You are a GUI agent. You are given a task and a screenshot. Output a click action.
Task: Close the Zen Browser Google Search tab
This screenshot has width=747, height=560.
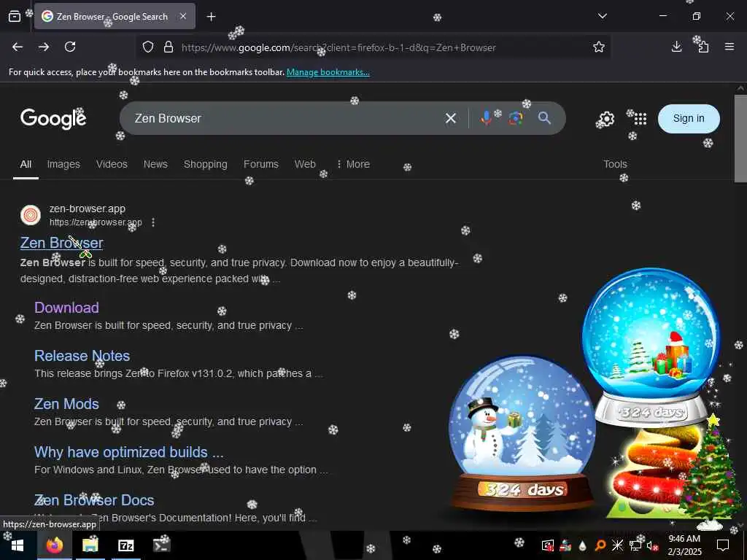tap(183, 16)
